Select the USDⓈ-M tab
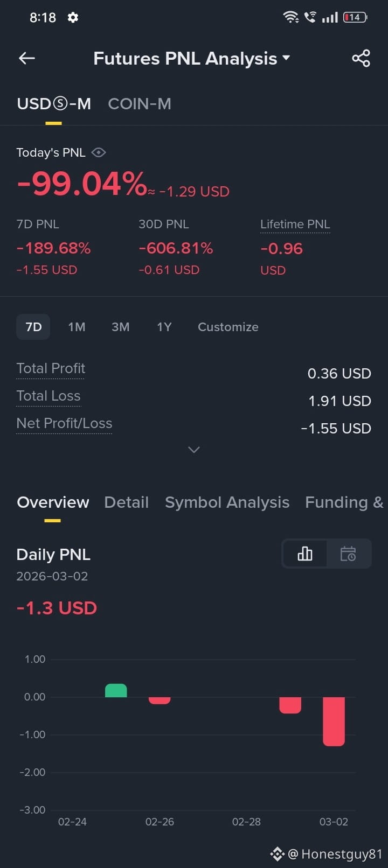The image size is (388, 868). pyautogui.click(x=54, y=104)
